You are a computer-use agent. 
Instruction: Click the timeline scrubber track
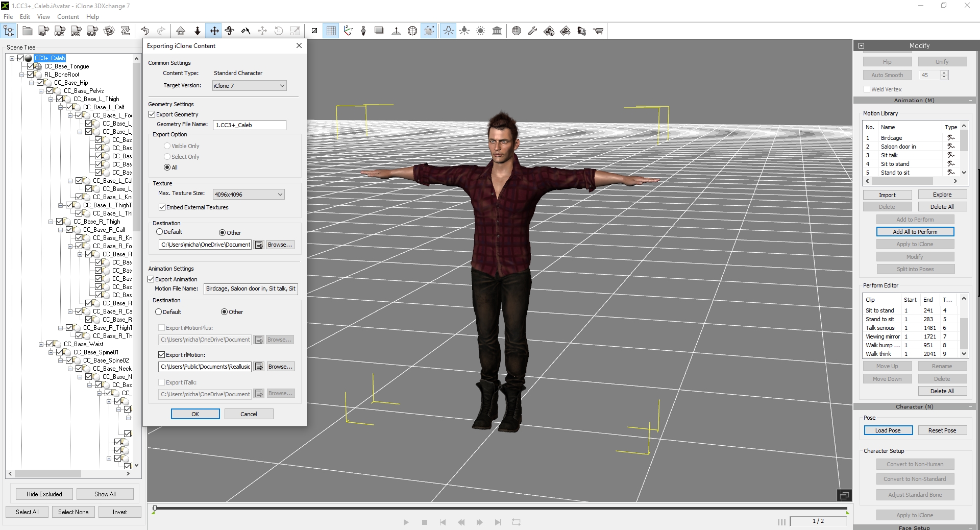coord(500,509)
